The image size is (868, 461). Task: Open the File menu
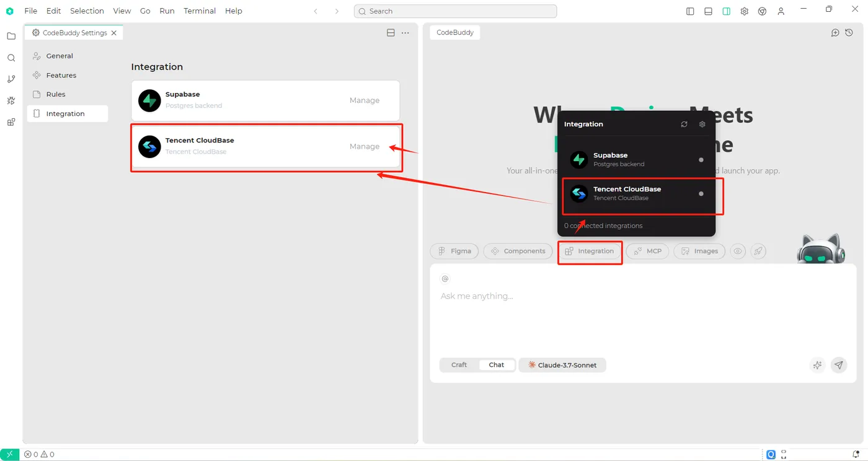(30, 11)
